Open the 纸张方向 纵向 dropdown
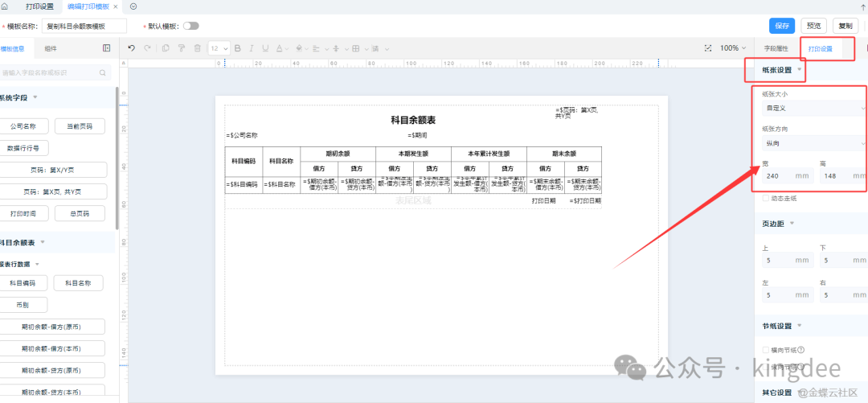Screen dimensions: 868x403 [x=814, y=143]
